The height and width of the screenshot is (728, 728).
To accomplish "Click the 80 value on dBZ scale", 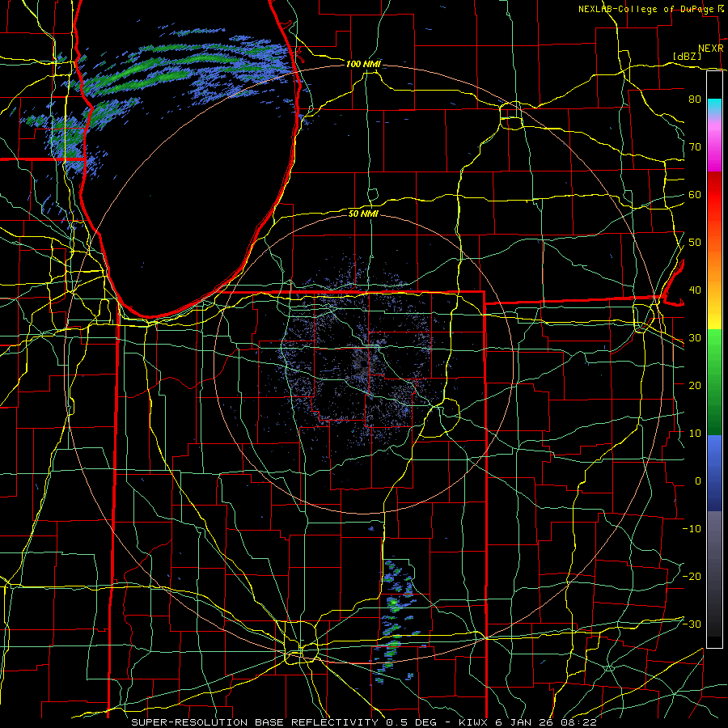I will [695, 99].
